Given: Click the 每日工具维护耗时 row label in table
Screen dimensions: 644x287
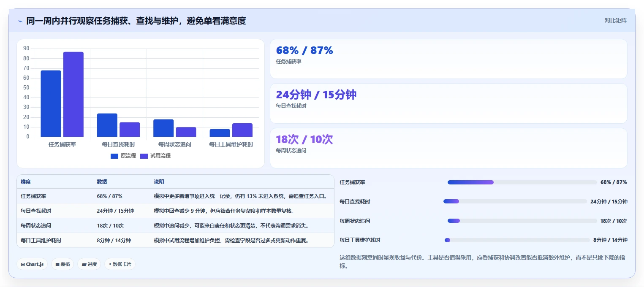Looking at the screenshot, I should point(41,241).
